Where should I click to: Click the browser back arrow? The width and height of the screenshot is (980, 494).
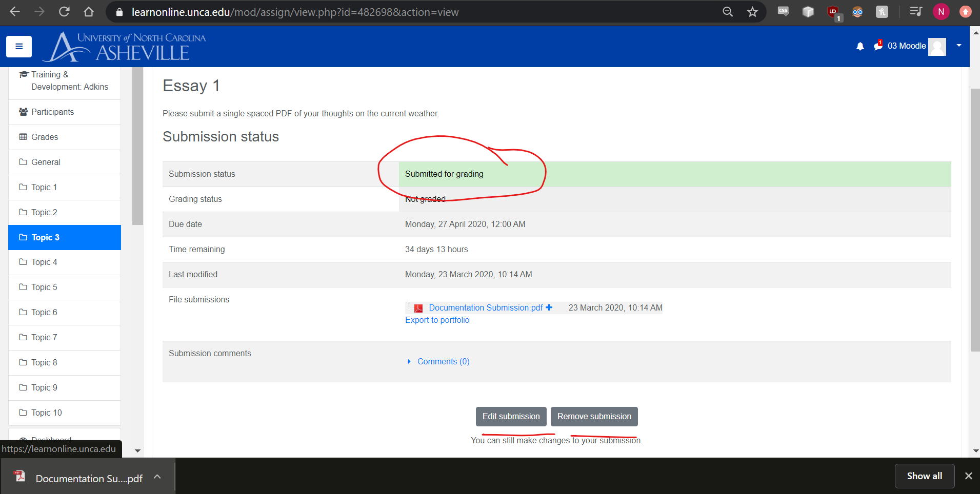coord(15,12)
